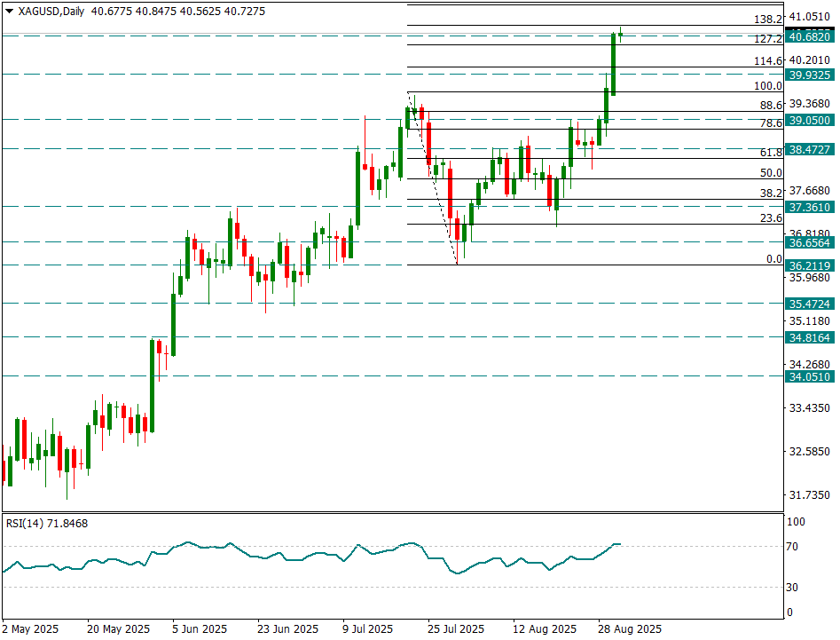Select the 35.4724 price level label

tap(810, 304)
